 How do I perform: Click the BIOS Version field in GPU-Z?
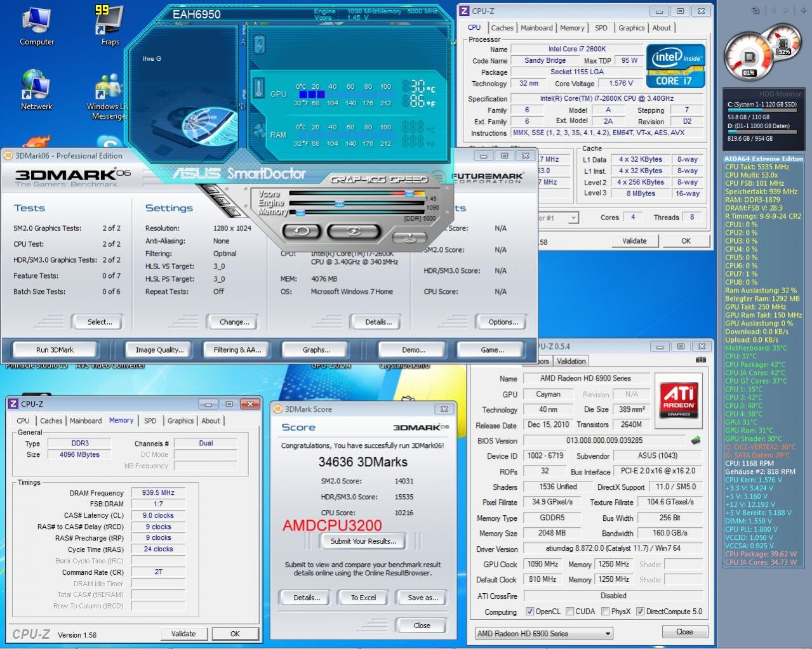pos(604,440)
